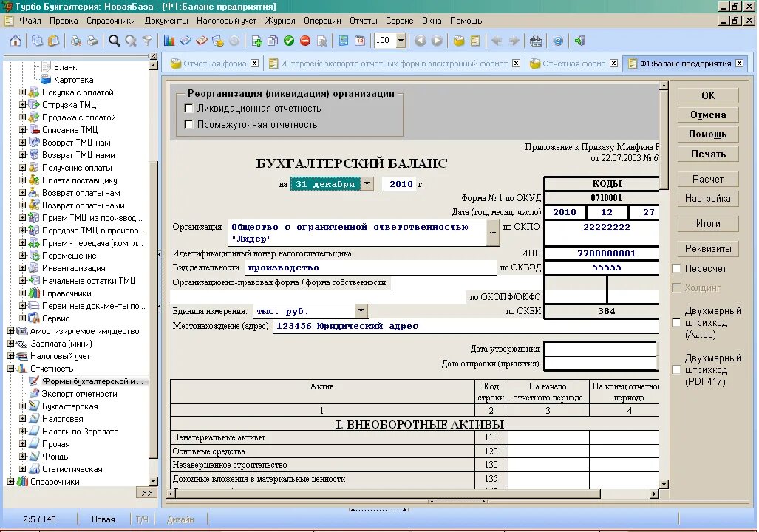Image resolution: width=759 pixels, height=532 pixels.
Task: Click the green plus Add record icon
Action: click(x=257, y=41)
